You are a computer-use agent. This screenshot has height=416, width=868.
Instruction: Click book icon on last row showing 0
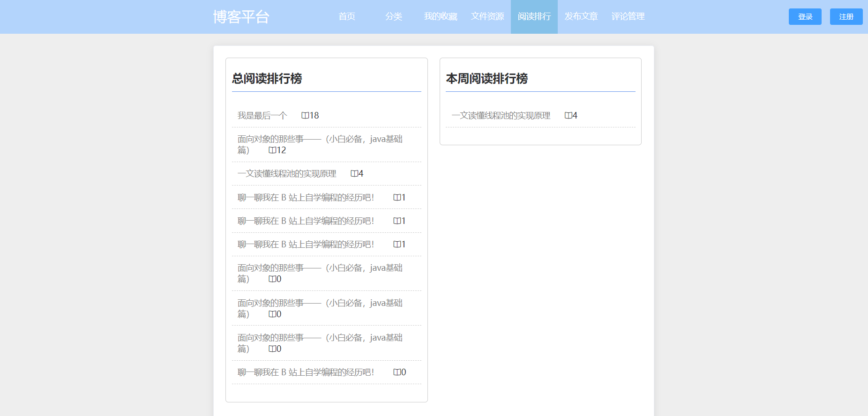[x=397, y=372]
